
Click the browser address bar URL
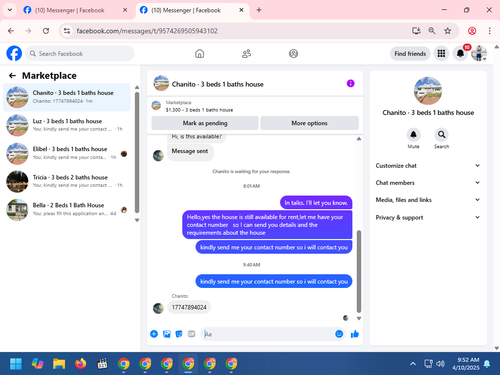147,31
